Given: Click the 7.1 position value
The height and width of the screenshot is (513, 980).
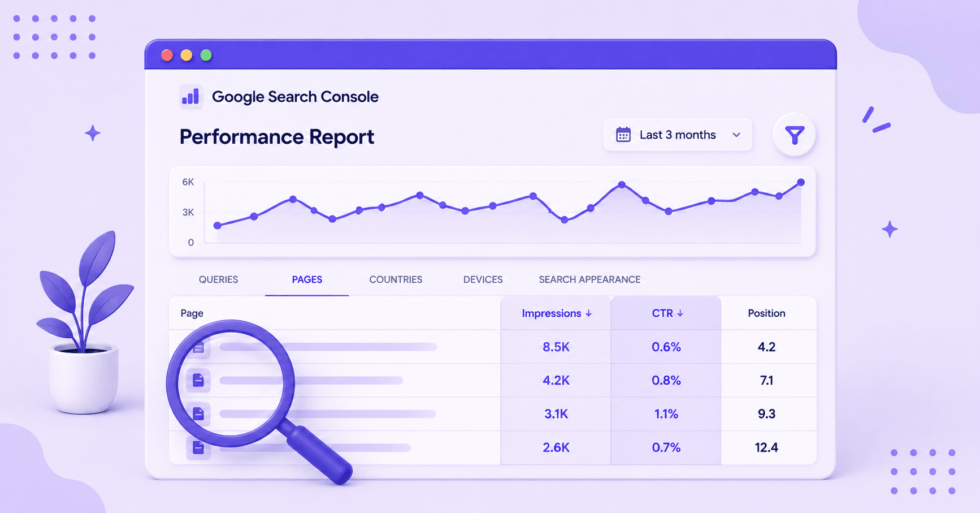Looking at the screenshot, I should click(x=766, y=381).
